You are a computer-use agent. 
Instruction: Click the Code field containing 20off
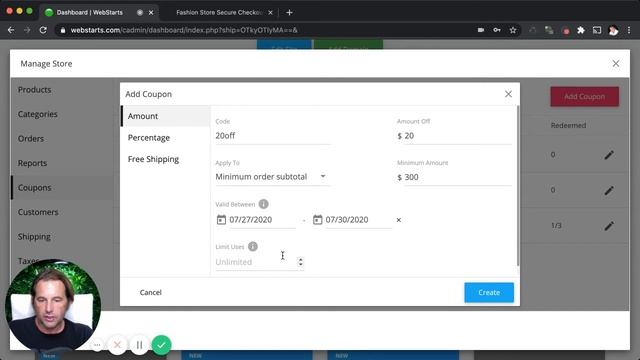[x=273, y=136]
